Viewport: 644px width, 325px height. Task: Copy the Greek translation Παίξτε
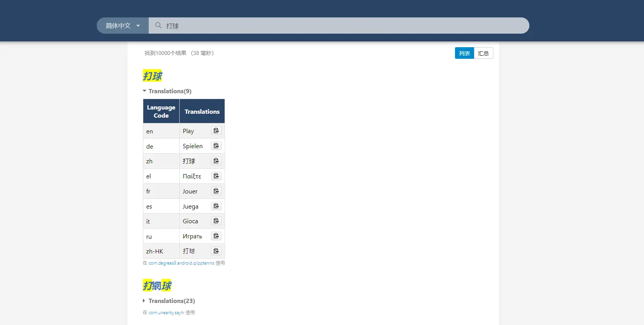(216, 176)
